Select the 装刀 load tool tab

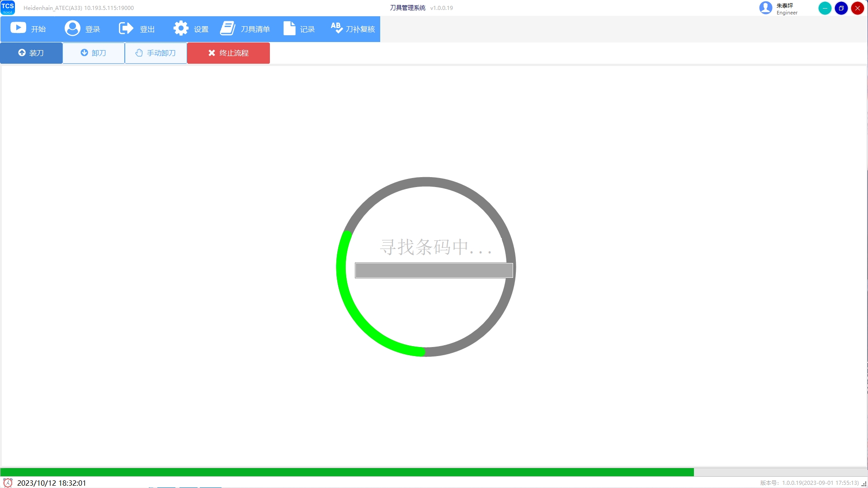pyautogui.click(x=31, y=53)
